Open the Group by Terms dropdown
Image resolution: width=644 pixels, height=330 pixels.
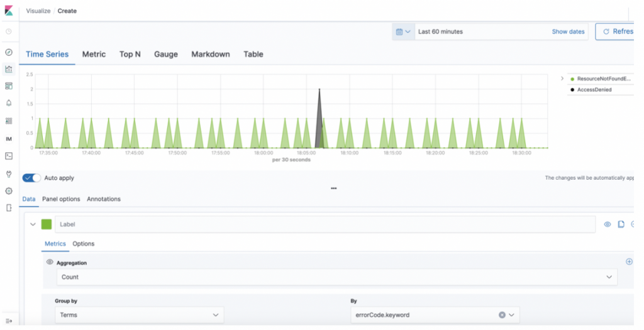pyautogui.click(x=138, y=314)
